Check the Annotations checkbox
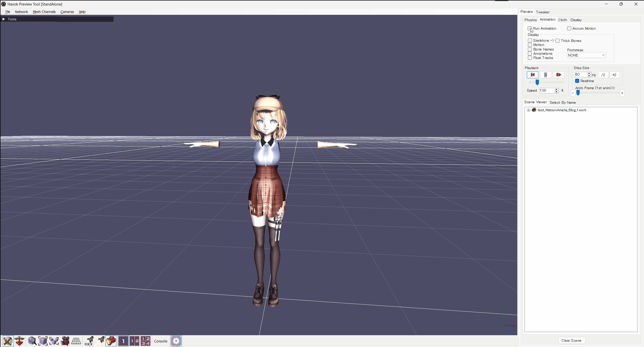 point(530,53)
